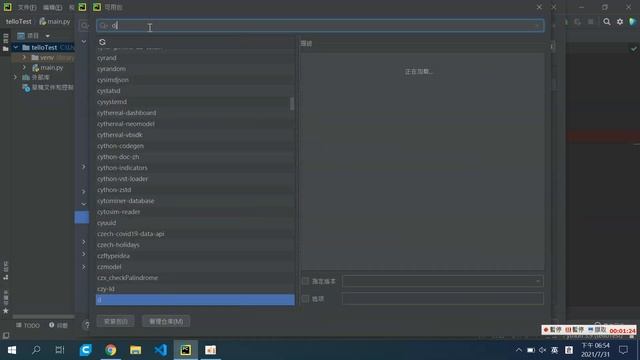Click the tool windows toggle at bottom-left corner
Screen dimensions: 640x360
pyautogui.click(x=6, y=336)
